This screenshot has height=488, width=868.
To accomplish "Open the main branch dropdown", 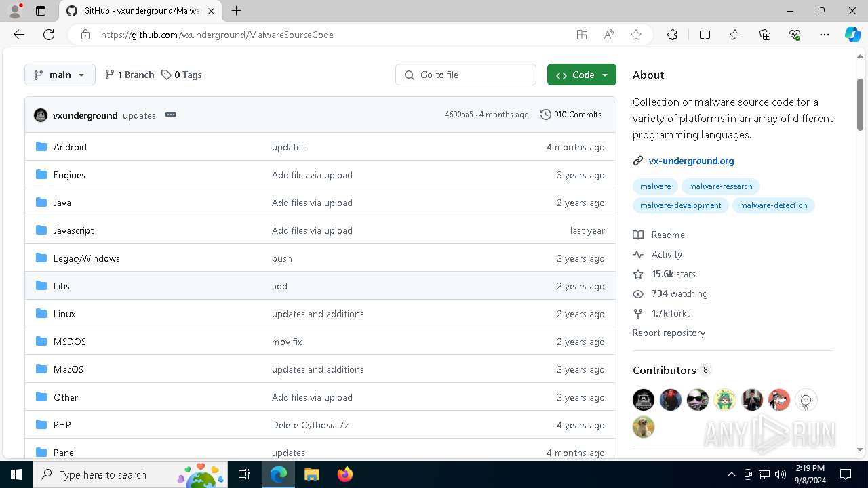I will 60,75.
